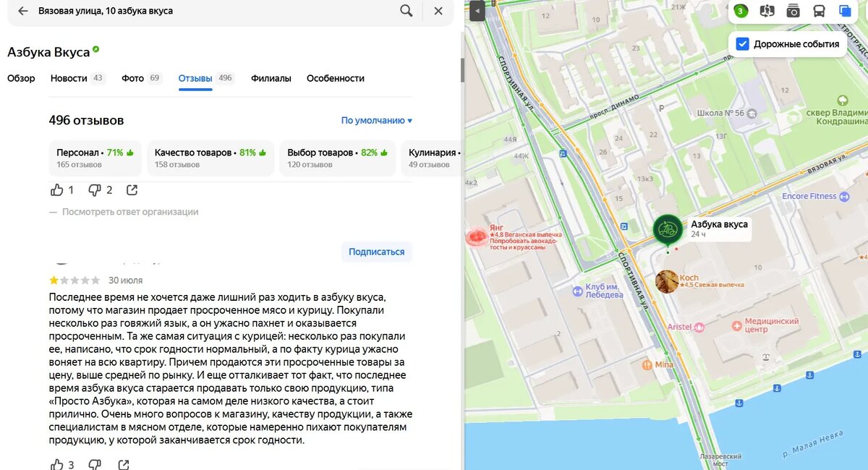Click the search magnifier icon
The image size is (868, 470).
407,11
